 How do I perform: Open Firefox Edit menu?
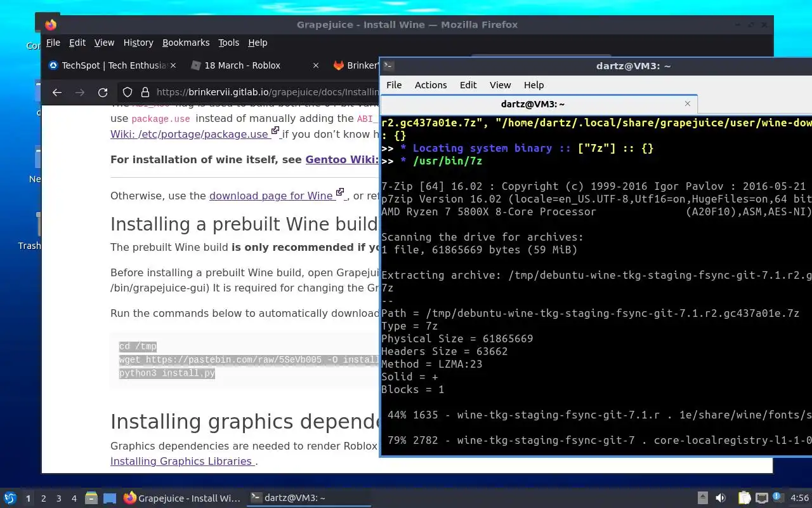coord(77,43)
